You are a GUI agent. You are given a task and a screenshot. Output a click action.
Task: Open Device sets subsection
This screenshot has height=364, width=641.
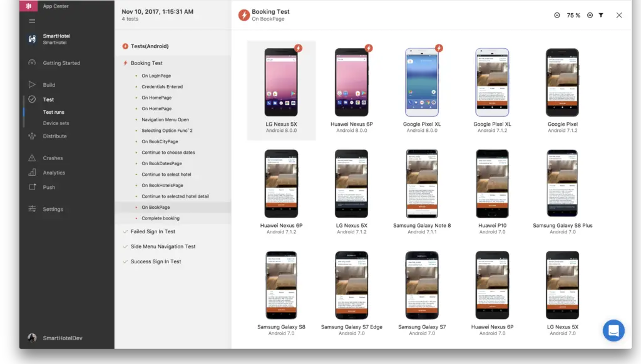pyautogui.click(x=56, y=123)
